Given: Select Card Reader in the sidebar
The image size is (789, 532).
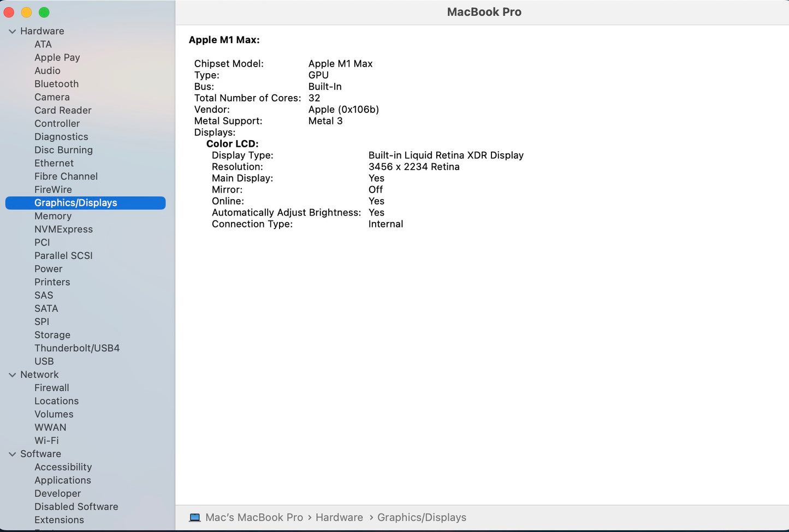Looking at the screenshot, I should pos(63,110).
